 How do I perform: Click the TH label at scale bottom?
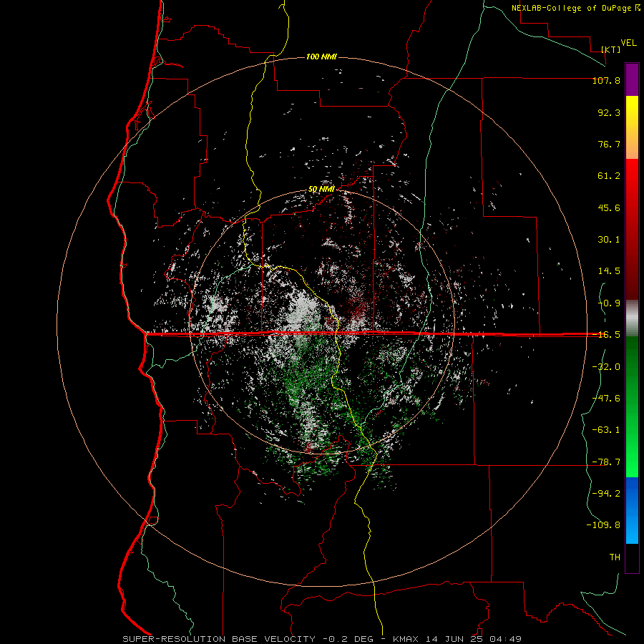click(615, 557)
